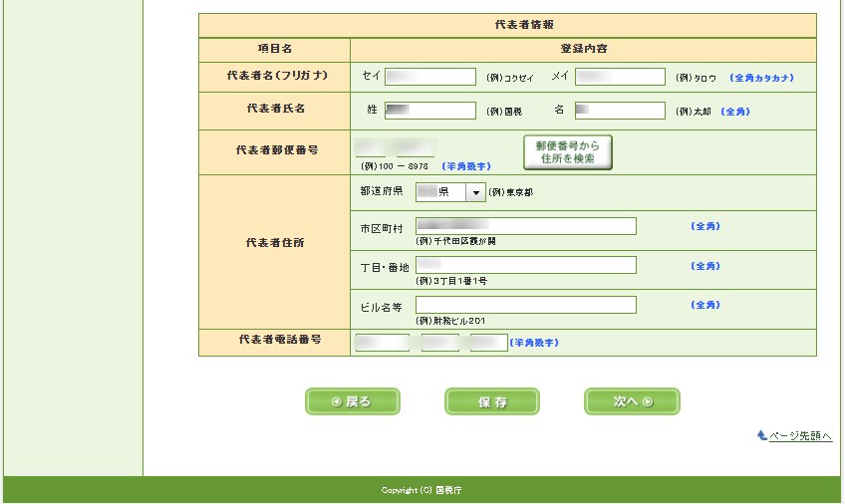Click the 姓 surname input field
The width and height of the screenshot is (845, 504).
(430, 111)
